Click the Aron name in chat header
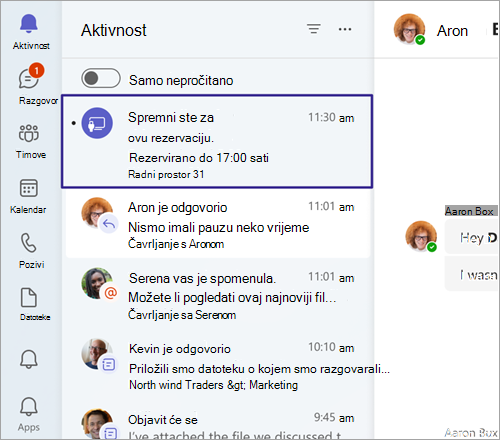This screenshot has height=440, width=500. [452, 31]
